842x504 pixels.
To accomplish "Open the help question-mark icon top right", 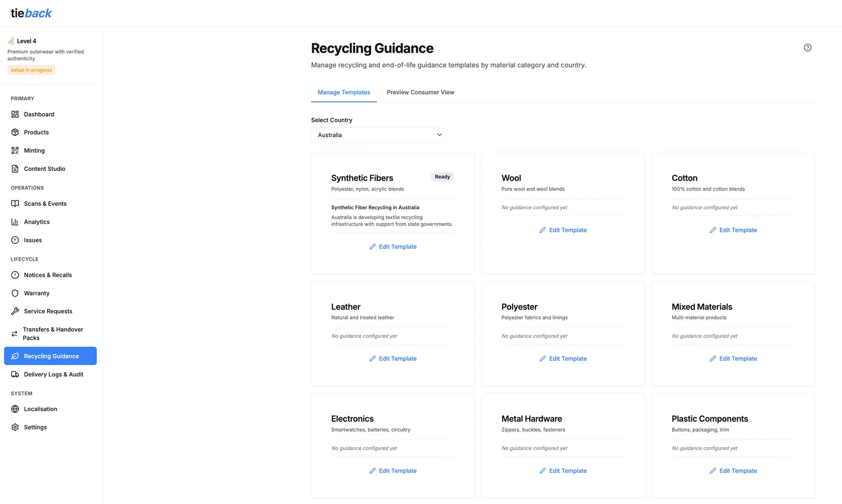I will 807,48.
